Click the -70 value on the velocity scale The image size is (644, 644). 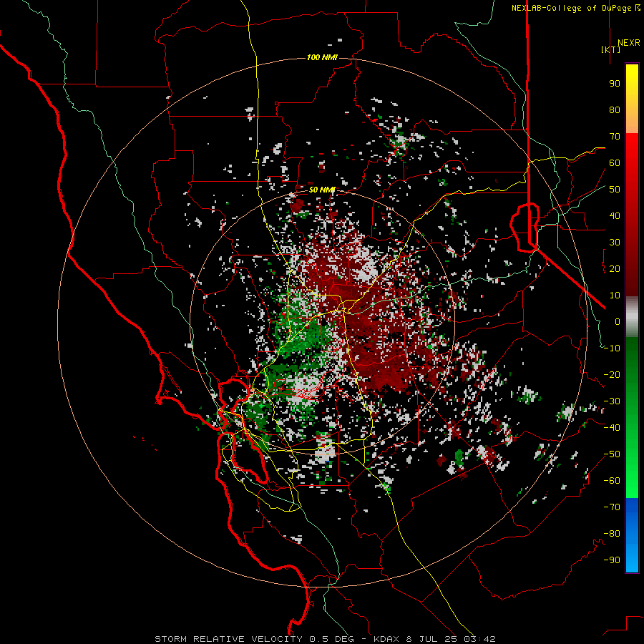click(x=612, y=507)
